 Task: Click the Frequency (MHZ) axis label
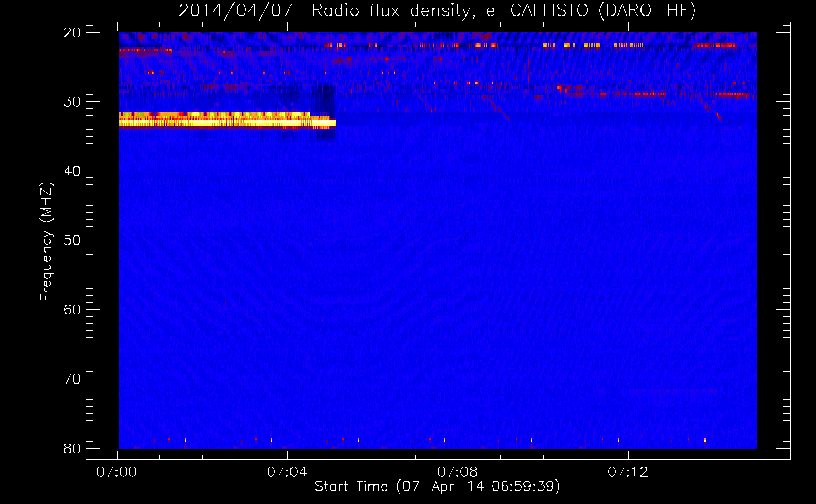46,242
